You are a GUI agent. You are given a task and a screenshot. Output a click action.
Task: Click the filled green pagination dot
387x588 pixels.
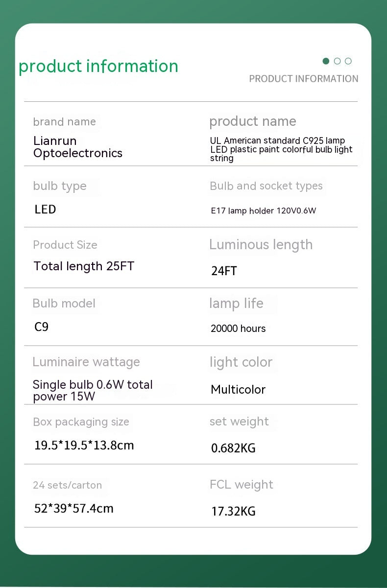coord(326,61)
